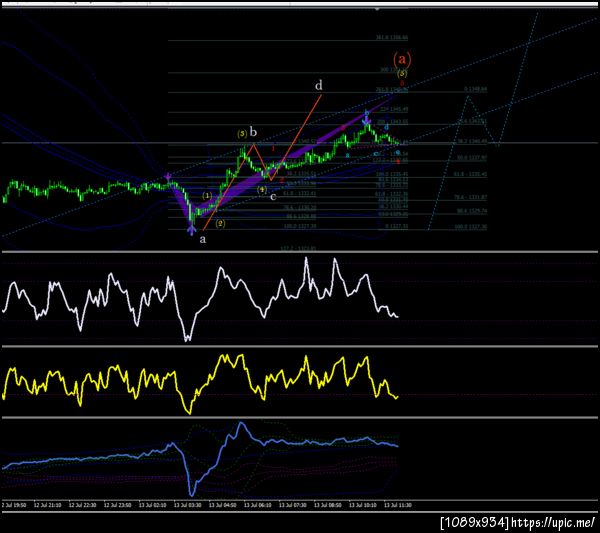Click the purple down arrow at the price peak
The height and width of the screenshot is (533, 600).
(x=366, y=122)
